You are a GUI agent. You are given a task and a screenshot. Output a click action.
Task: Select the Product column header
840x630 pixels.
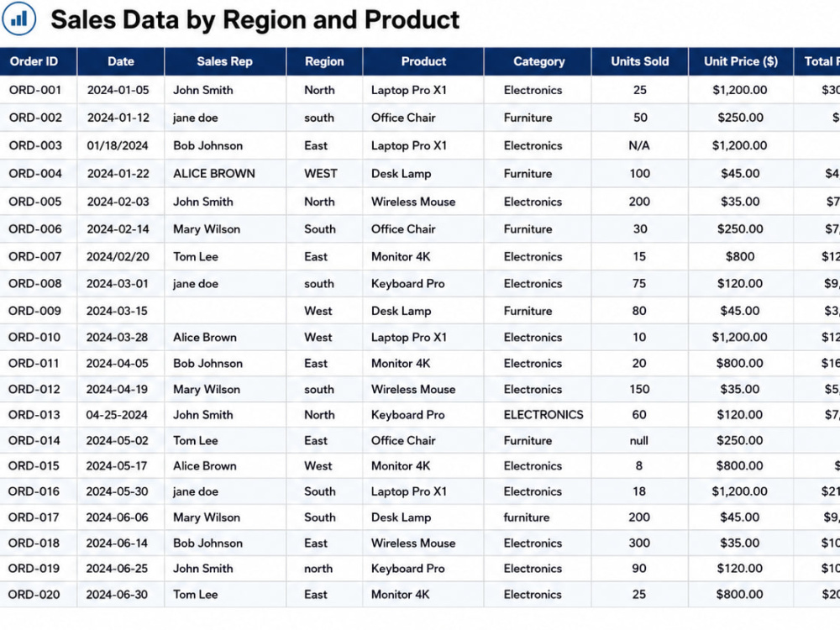(423, 61)
